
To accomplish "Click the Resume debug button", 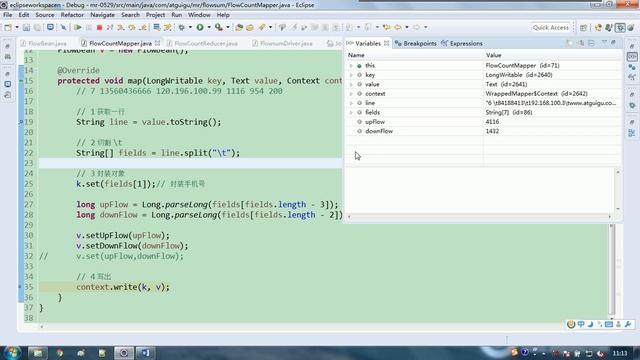I will click(x=78, y=27).
